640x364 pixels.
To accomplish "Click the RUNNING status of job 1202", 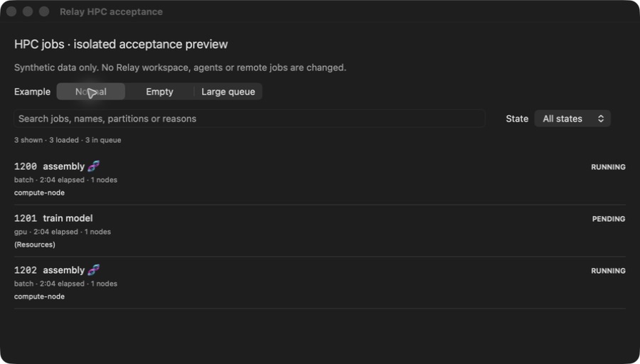I will click(x=608, y=271).
